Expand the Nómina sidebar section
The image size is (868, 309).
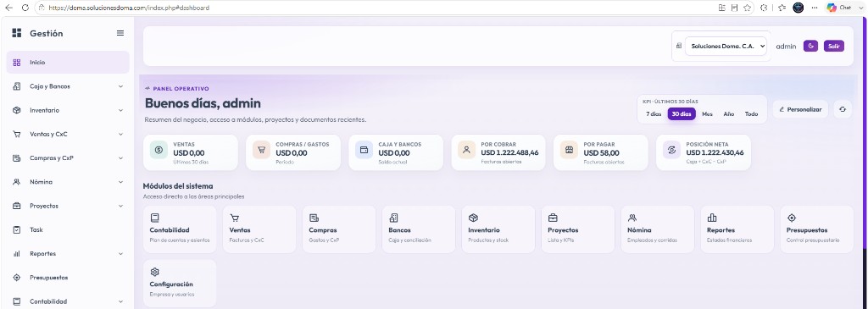[x=68, y=182]
